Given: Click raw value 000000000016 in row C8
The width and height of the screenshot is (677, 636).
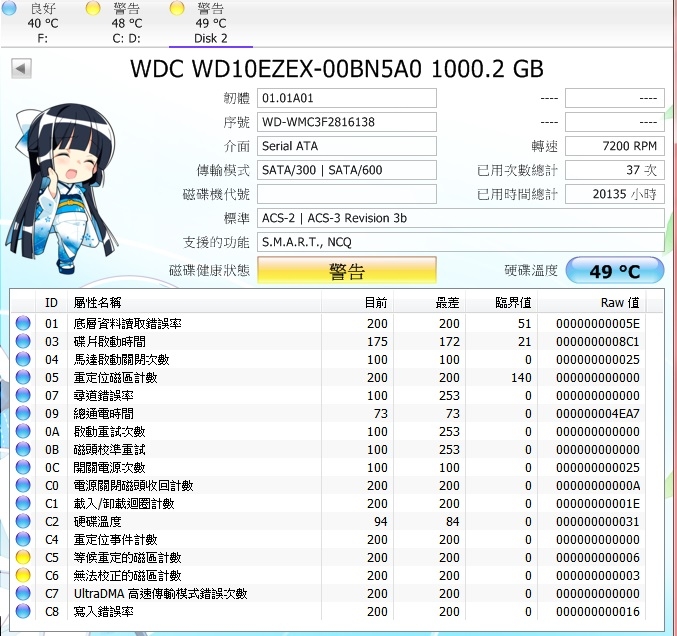Looking at the screenshot, I should click(598, 611).
